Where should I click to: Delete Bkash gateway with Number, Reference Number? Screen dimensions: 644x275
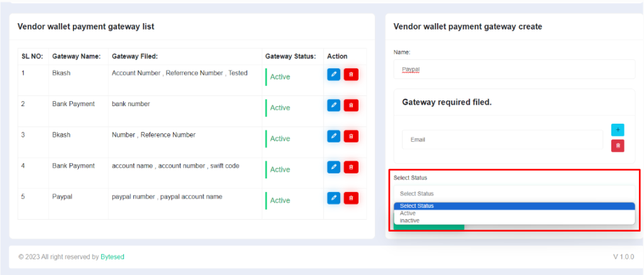tap(351, 136)
